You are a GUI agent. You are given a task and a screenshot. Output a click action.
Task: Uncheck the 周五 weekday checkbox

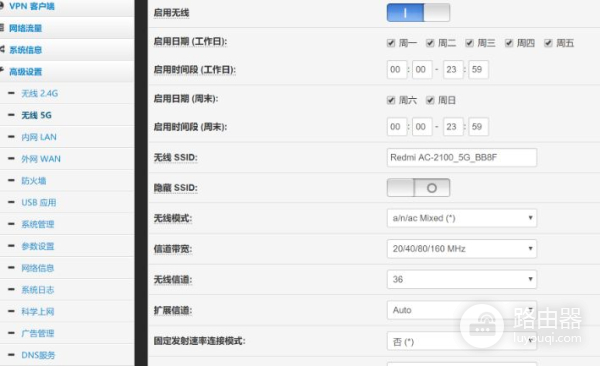tap(548, 43)
